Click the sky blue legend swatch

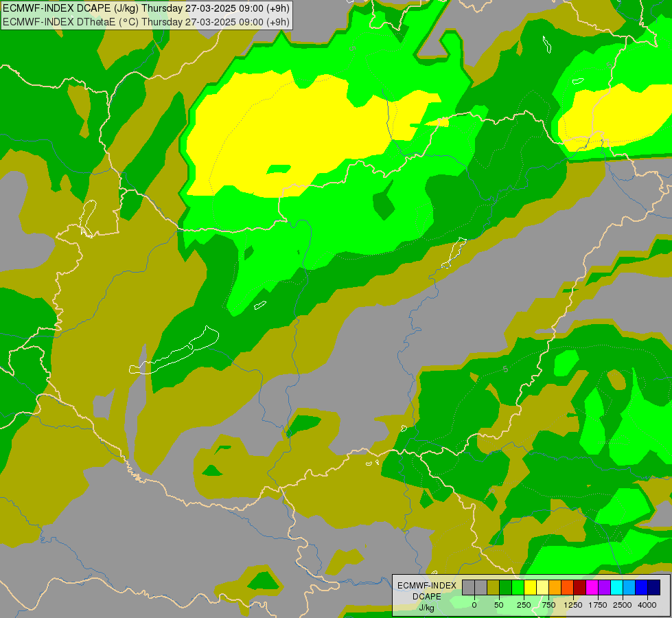coord(629,587)
